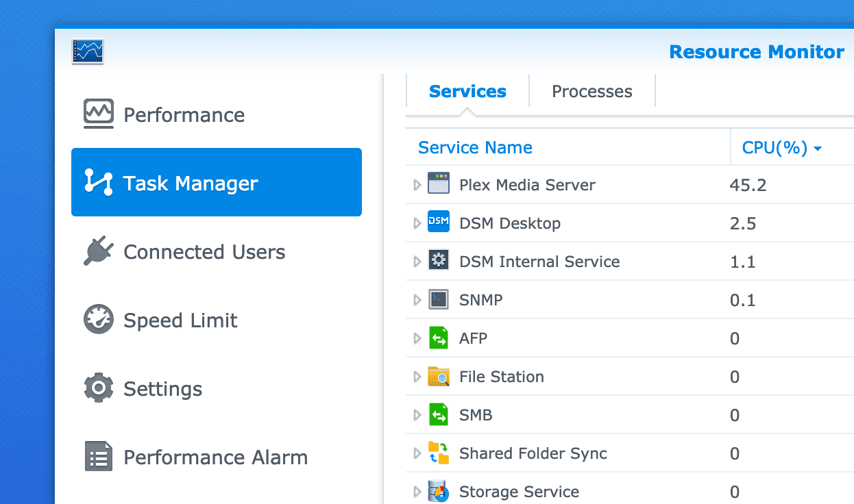
Task: Click the Connected Users plug icon
Action: point(99,251)
